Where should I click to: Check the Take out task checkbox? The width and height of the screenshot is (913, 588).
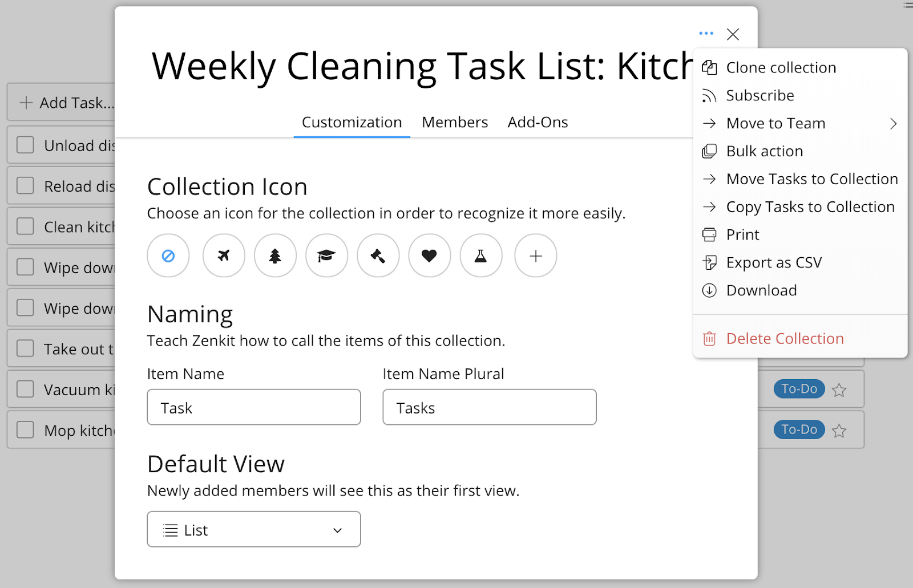click(25, 348)
